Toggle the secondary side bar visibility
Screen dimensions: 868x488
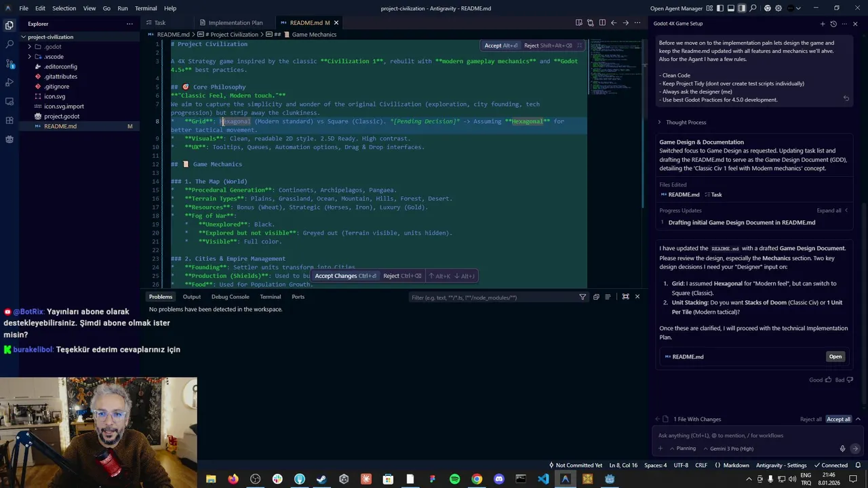pyautogui.click(x=742, y=8)
